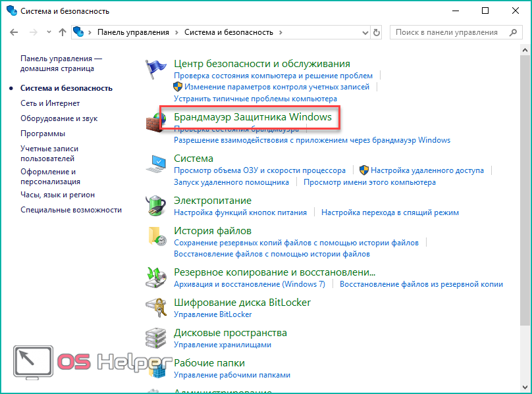Click Просмотр имени этого компьютера
Viewport: 532px width, 394px height.
pos(369,182)
